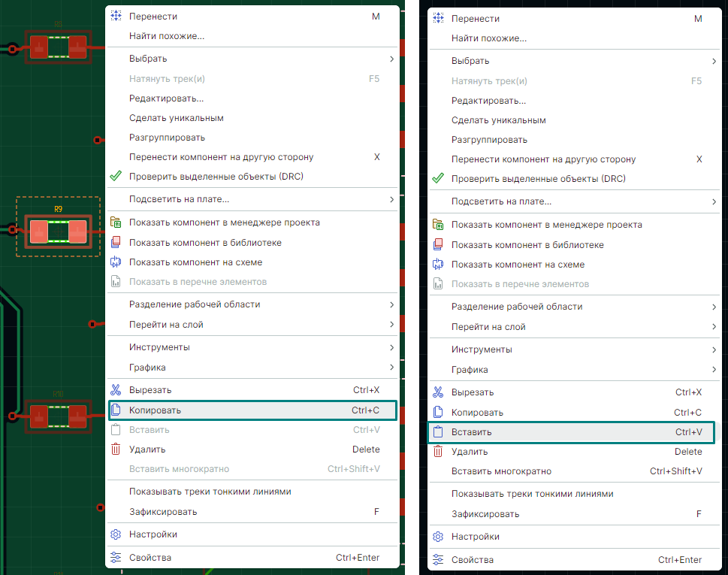The width and height of the screenshot is (728, 575).
Task: Expand Разделение рабочей области arrow, left menu
Action: [392, 304]
